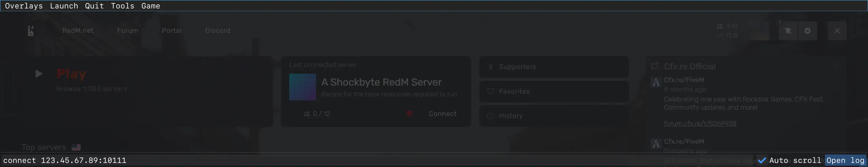Open the Supporters list

coord(554,67)
